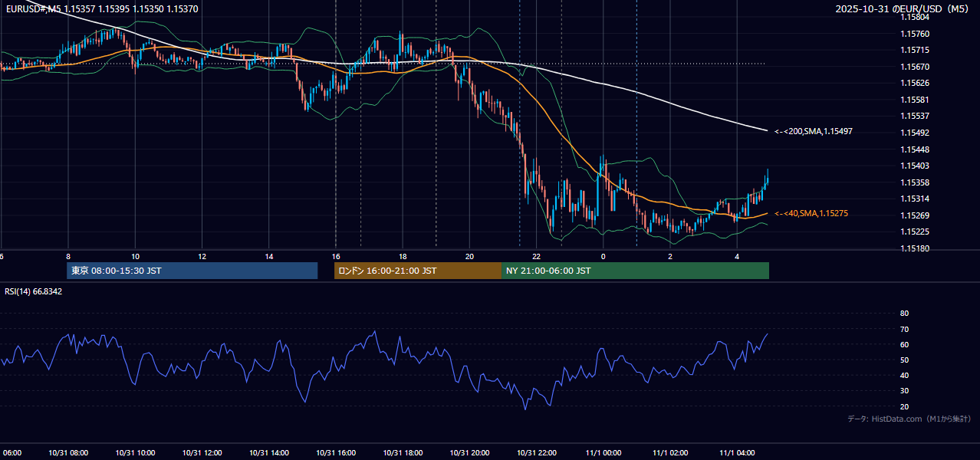This screenshot has width=980, height=460.
Task: Click RSI scale value 40
Action: point(904,375)
